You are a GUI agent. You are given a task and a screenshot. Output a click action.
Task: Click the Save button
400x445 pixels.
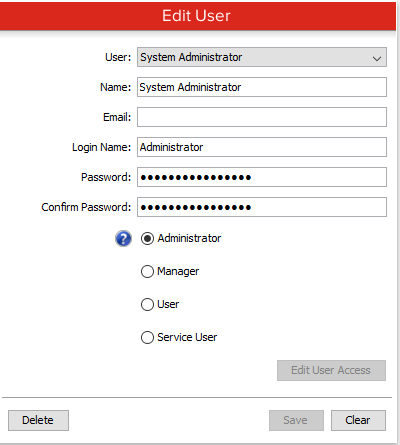pos(296,420)
